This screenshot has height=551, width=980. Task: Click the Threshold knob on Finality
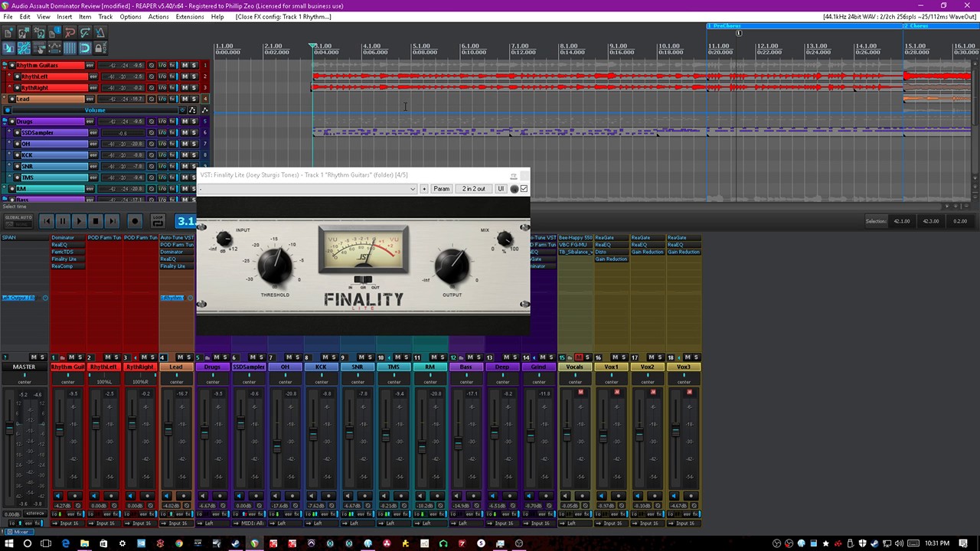tap(274, 266)
